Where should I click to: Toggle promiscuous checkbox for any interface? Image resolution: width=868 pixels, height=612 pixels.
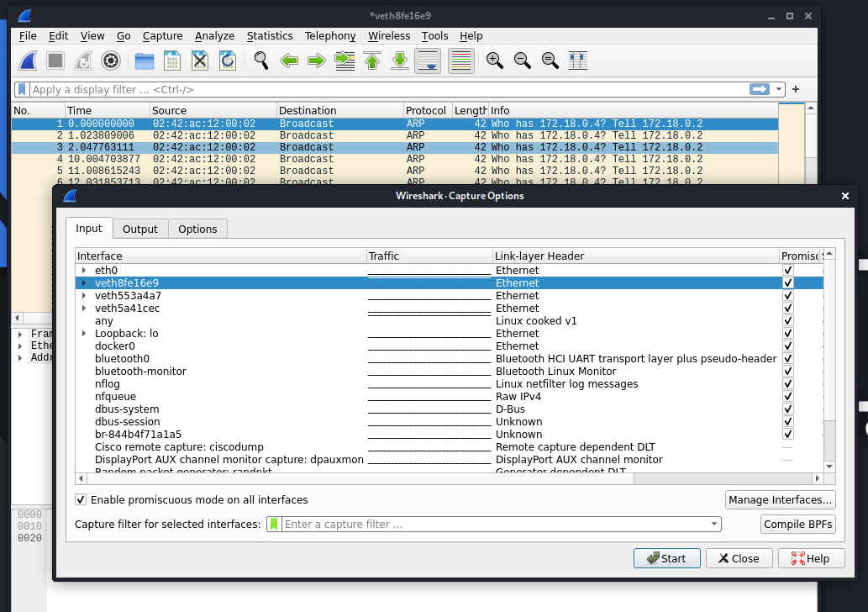click(x=787, y=320)
